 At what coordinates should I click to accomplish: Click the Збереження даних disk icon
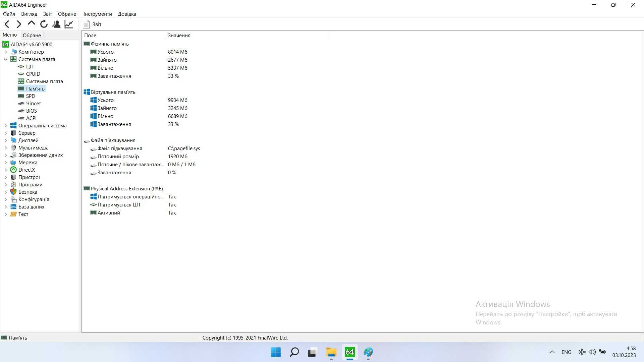13,155
